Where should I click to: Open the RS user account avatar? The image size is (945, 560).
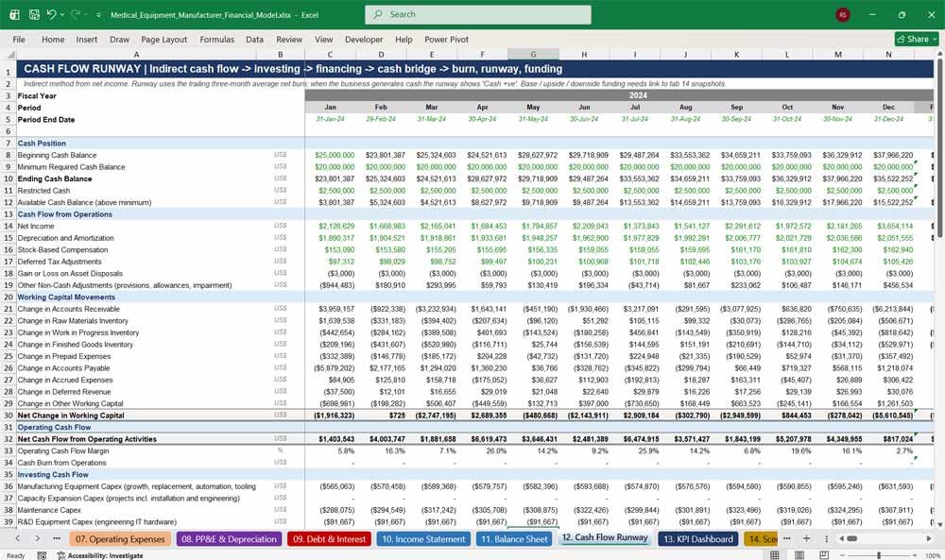pos(843,14)
